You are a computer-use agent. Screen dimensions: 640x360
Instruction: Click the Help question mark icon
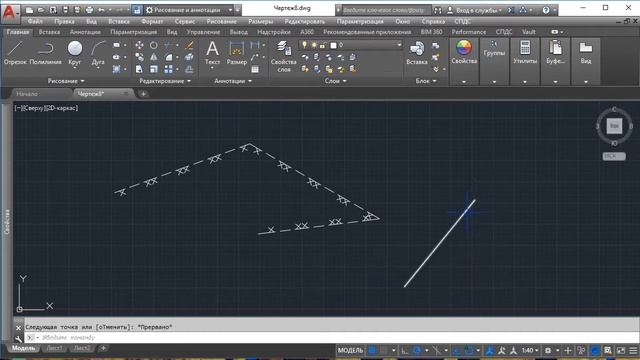[546, 10]
